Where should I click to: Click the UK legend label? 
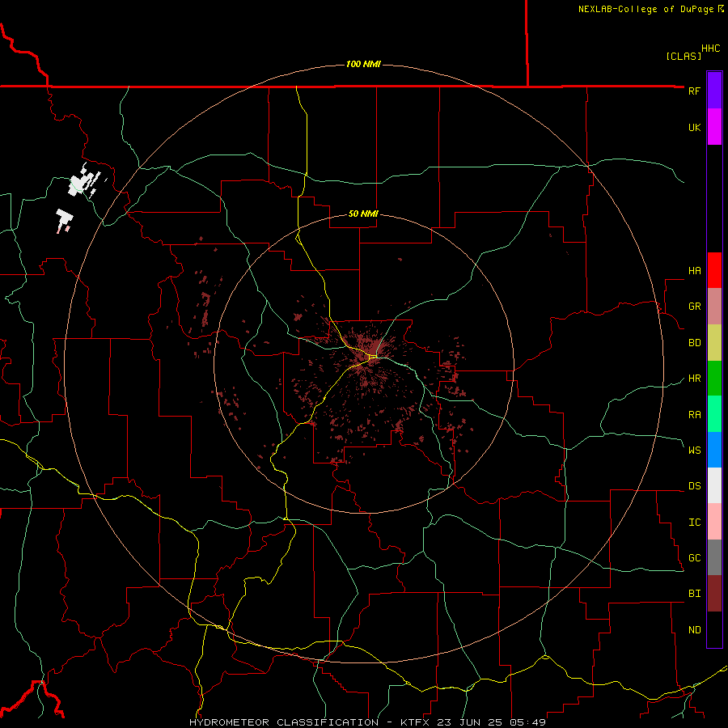pos(694,127)
